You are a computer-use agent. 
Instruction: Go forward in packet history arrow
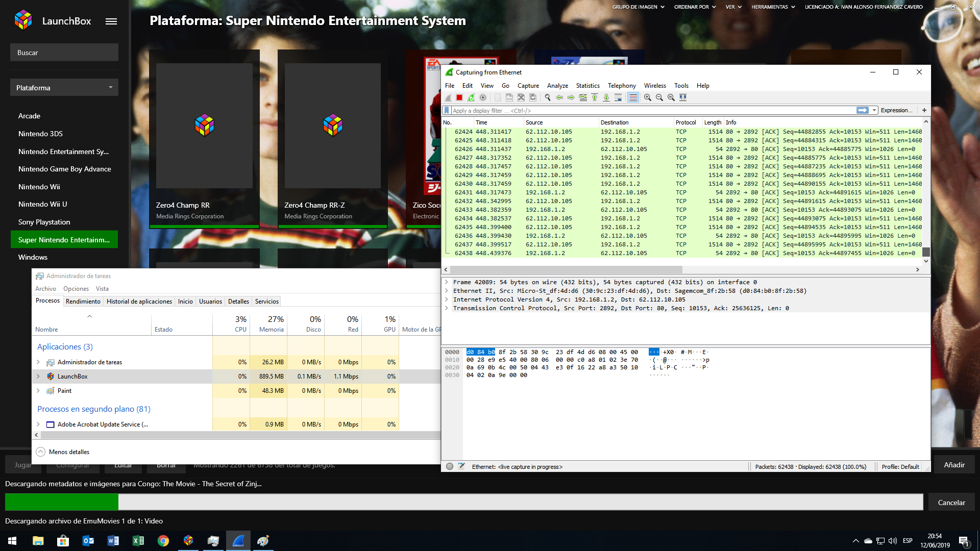(x=571, y=97)
